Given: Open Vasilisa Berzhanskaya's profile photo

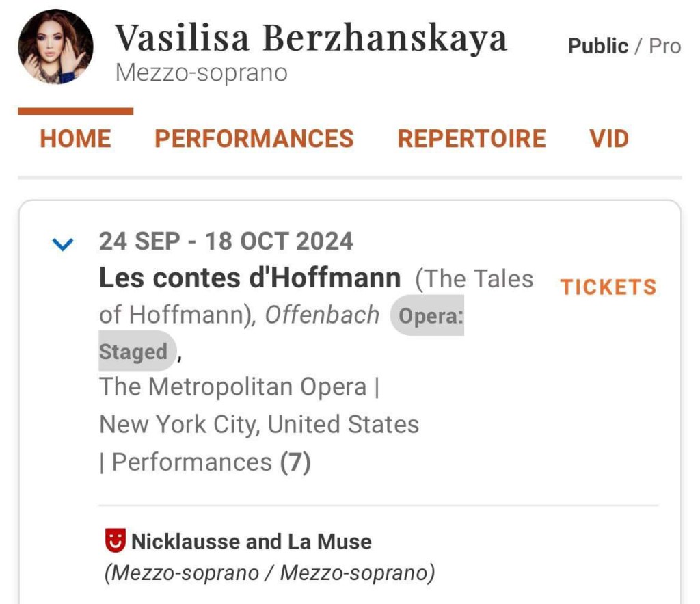Looking at the screenshot, I should 55,47.
